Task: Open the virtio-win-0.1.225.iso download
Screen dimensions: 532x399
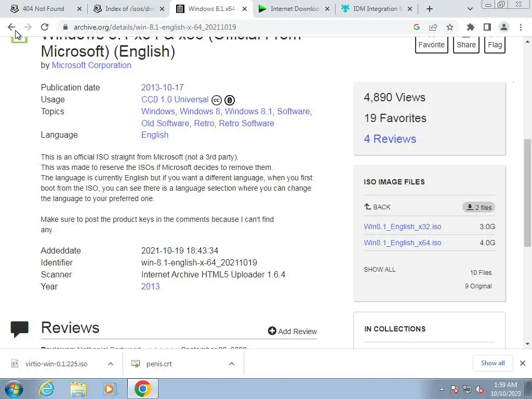Action: tap(56, 364)
